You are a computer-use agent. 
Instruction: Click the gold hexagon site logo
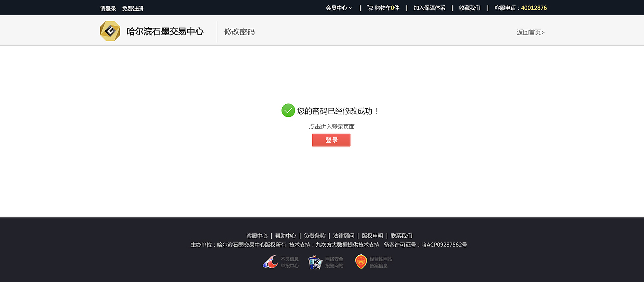[110, 31]
